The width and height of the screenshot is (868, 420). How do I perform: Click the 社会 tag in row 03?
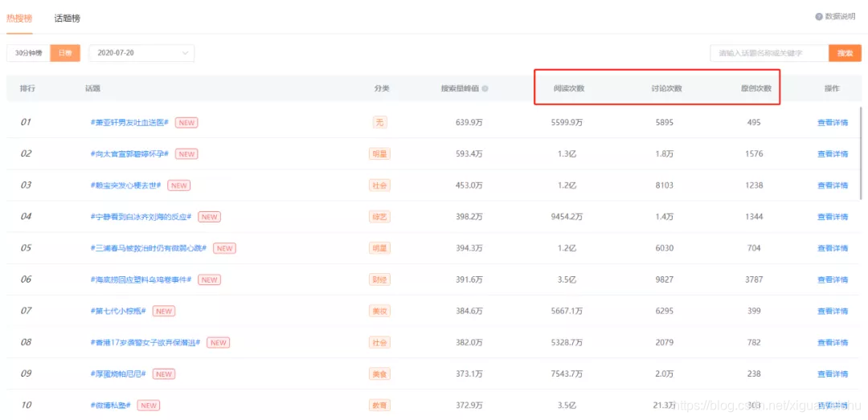[379, 186]
